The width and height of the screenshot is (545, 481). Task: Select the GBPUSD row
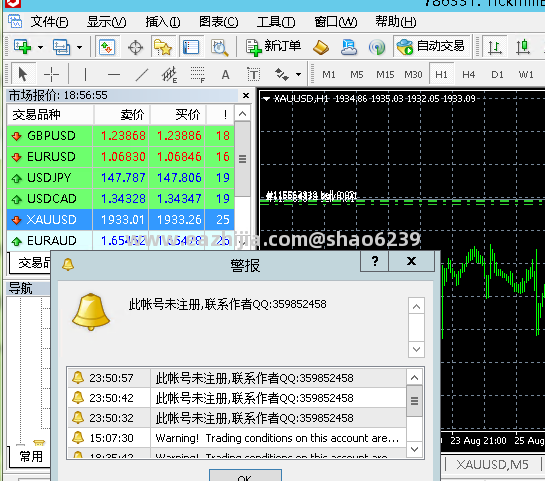(120, 136)
